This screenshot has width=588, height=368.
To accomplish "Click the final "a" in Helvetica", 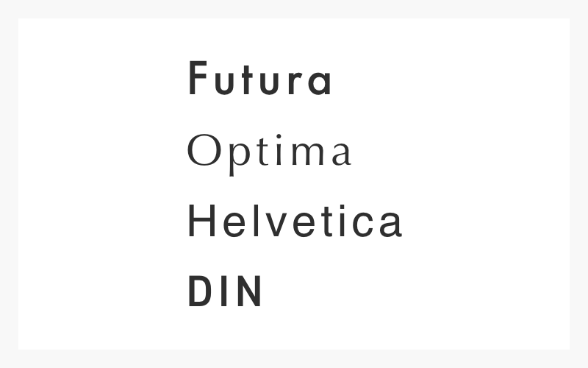I will [x=390, y=224].
